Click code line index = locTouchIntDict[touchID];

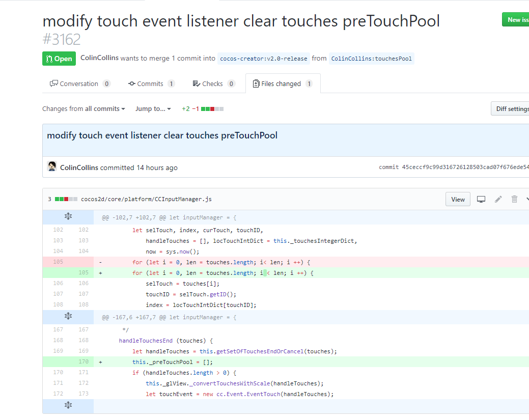[201, 305]
